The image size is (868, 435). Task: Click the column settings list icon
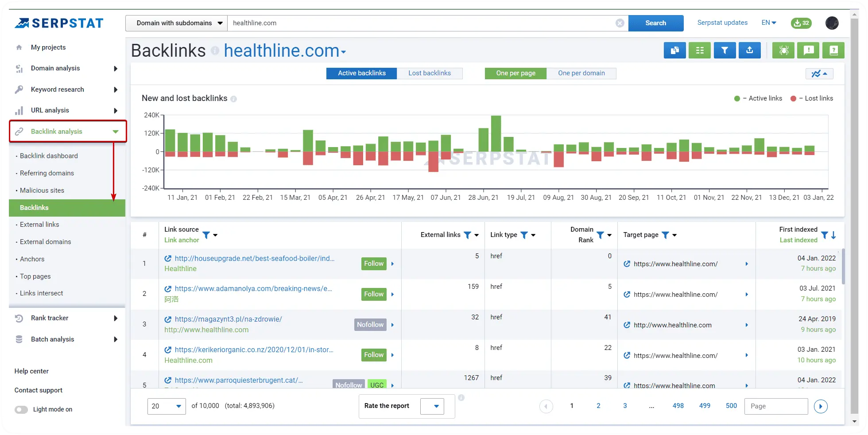pyautogui.click(x=700, y=50)
